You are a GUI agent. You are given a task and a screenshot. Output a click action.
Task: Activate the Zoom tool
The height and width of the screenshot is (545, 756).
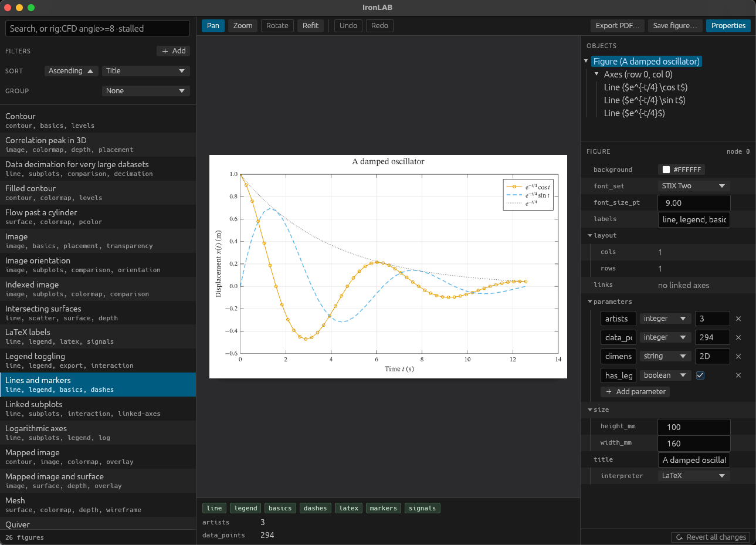[x=243, y=26]
